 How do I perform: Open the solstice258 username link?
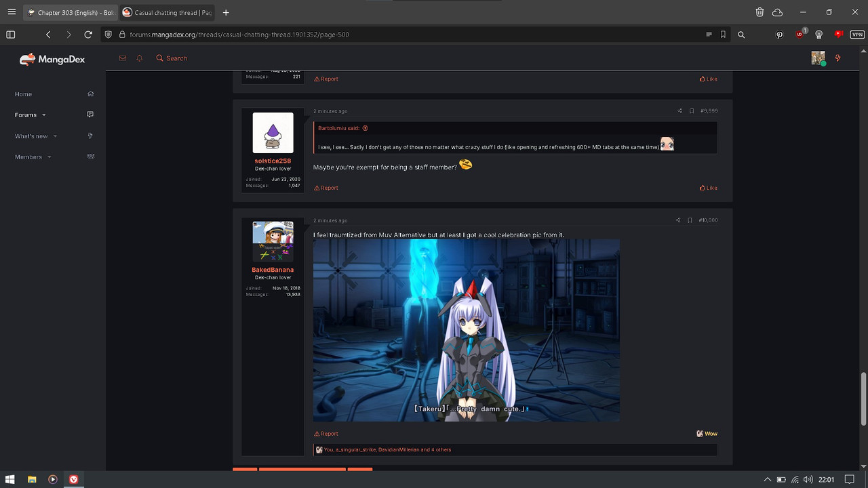click(273, 161)
